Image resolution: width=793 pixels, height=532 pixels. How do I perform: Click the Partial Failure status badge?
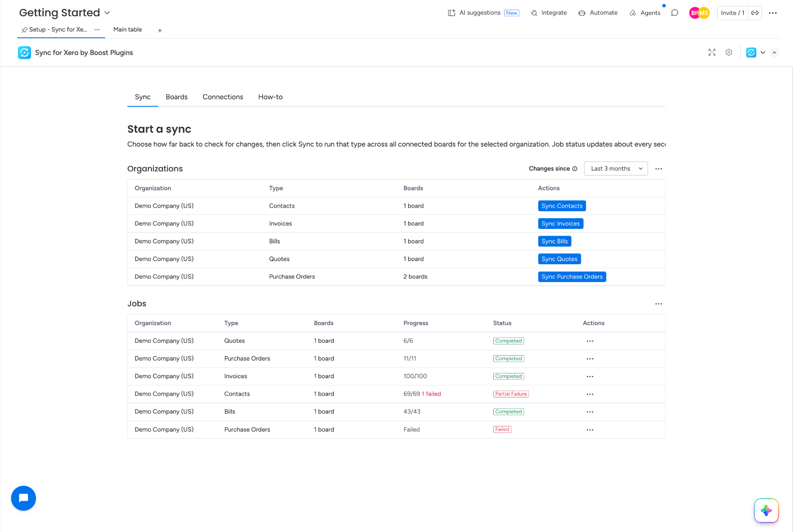tap(511, 394)
